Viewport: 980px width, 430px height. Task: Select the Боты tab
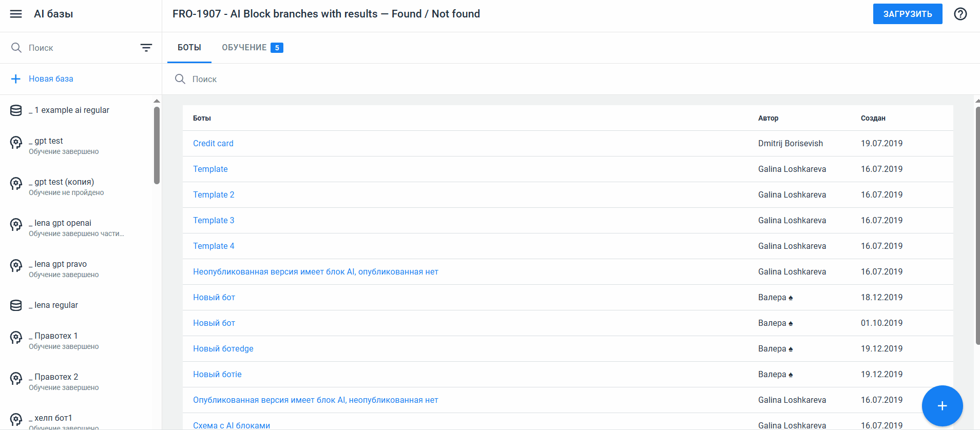point(189,48)
